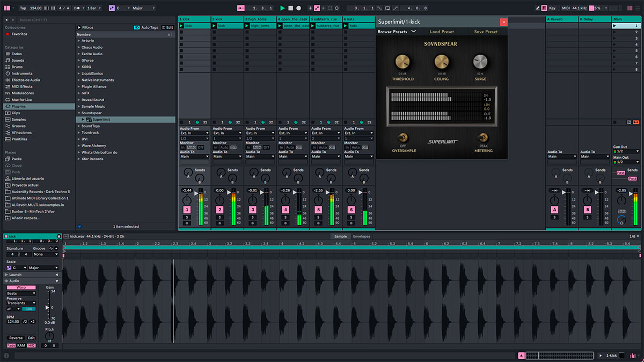Open the Groove None dropdown
Screen dimensions: 644x362
[x=46, y=254]
